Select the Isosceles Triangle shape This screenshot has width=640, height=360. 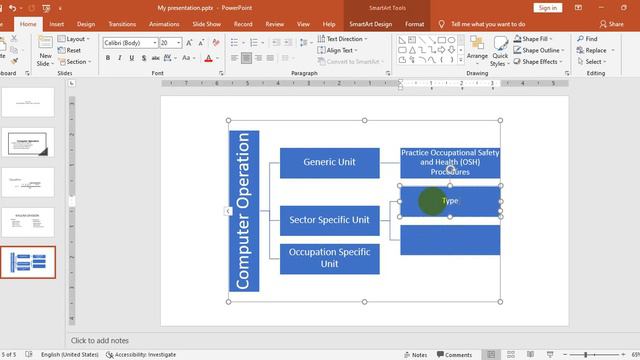[x=412, y=50]
